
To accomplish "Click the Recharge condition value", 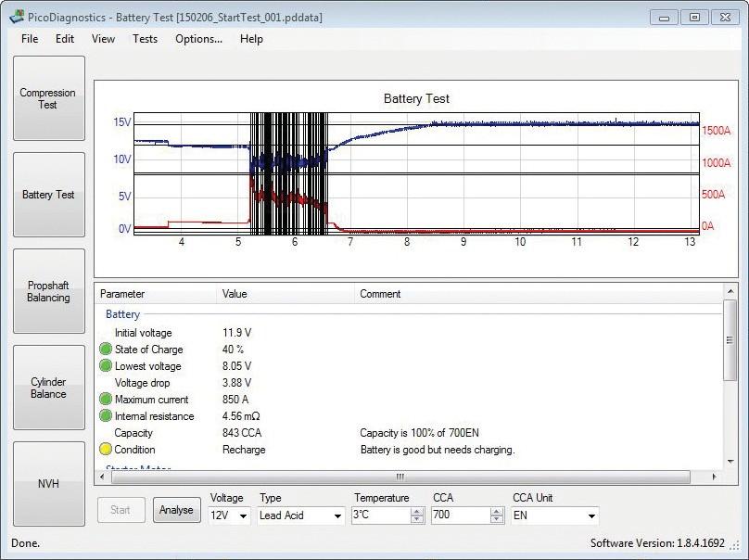I will pyautogui.click(x=244, y=450).
